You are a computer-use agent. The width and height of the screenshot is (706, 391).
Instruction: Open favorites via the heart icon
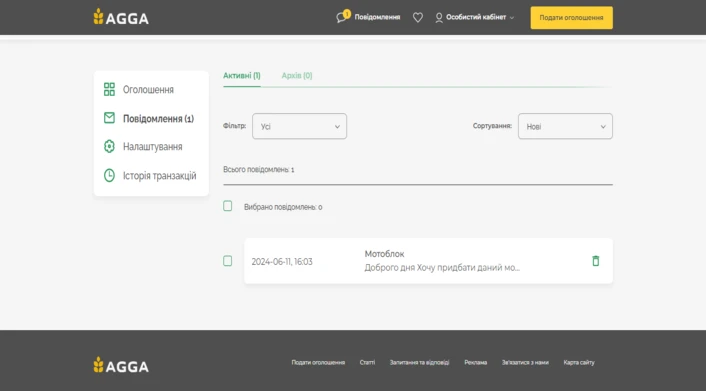coord(418,18)
